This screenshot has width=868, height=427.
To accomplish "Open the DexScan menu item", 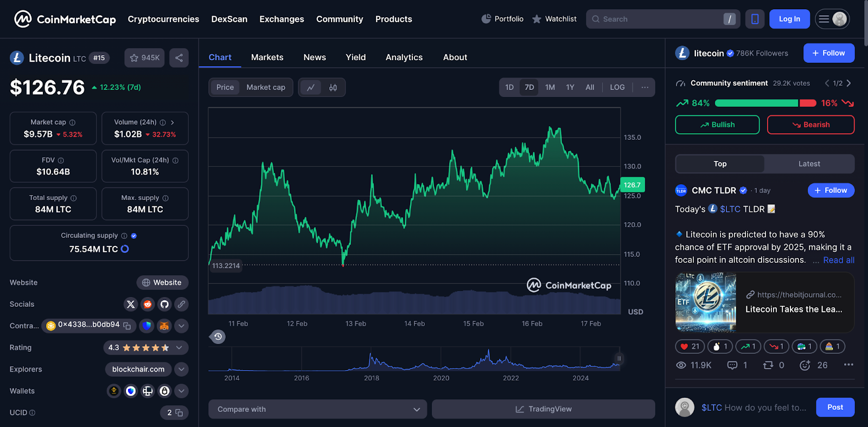I will [x=229, y=19].
